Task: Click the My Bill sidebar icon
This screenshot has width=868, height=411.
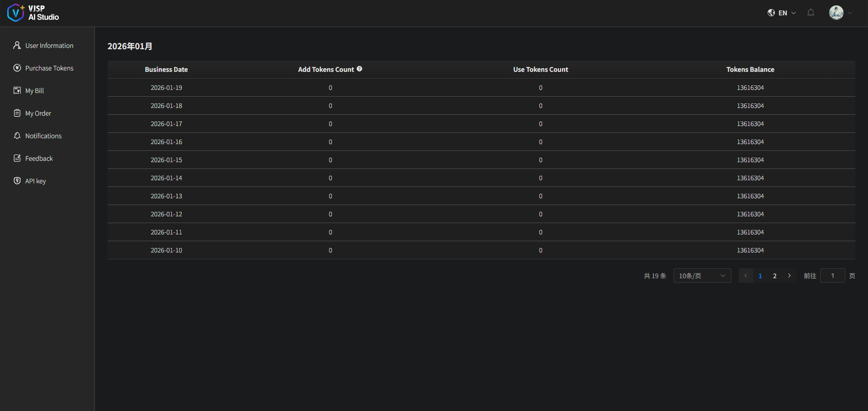Action: point(17,90)
